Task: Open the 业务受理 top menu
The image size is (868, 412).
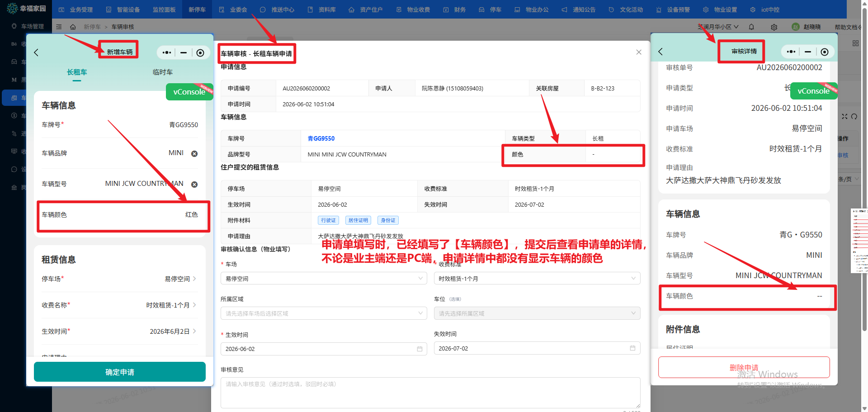Action: [x=75, y=9]
